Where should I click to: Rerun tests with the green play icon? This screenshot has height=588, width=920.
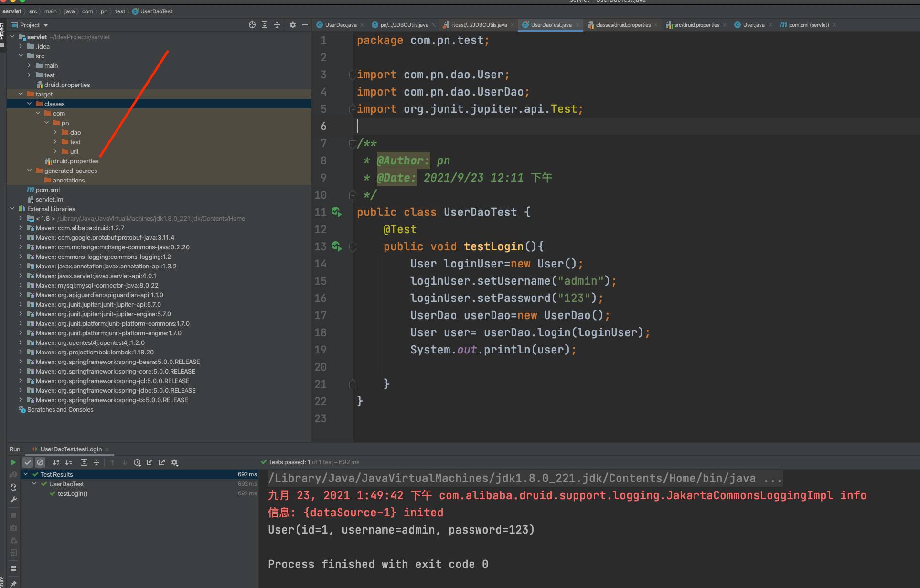click(x=13, y=462)
